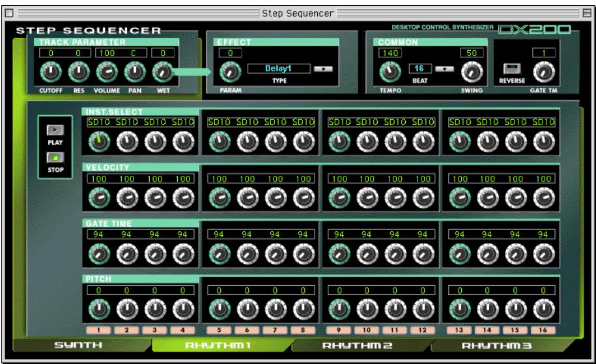The image size is (596, 364).
Task: Toggle step 13 button
Action: [x=459, y=330]
